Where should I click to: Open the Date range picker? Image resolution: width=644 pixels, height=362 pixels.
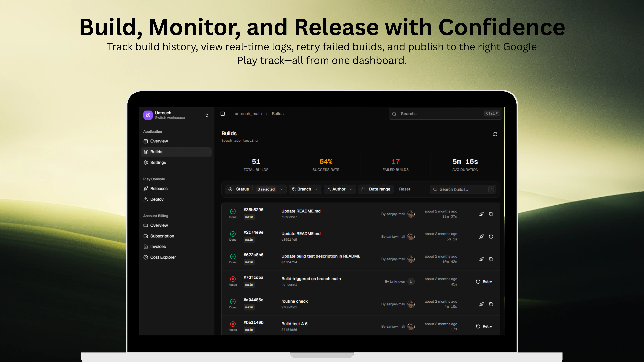coord(376,189)
